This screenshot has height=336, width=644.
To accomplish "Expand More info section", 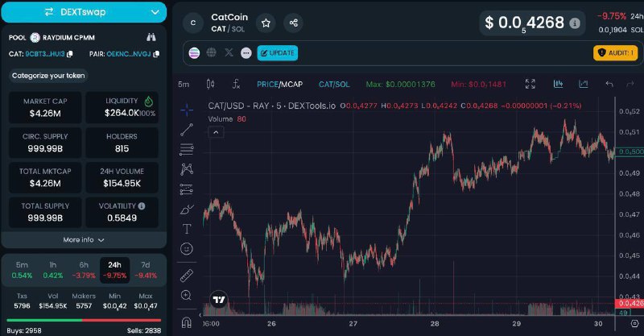I will pos(84,240).
